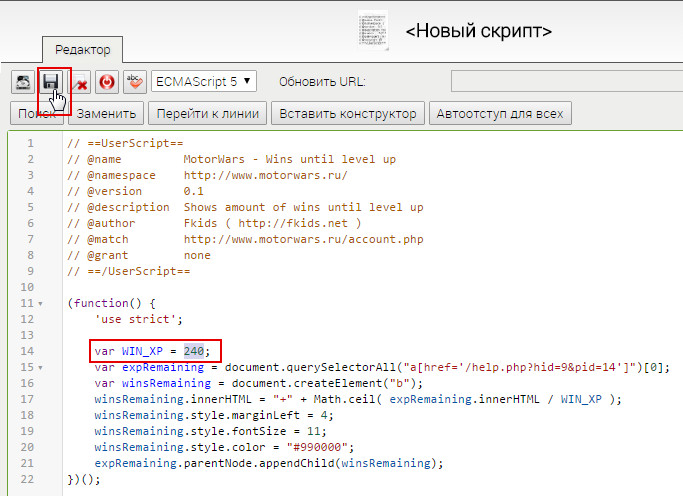The height and width of the screenshot is (496, 683).
Task: Click the floppy disk save icon
Action: point(51,82)
